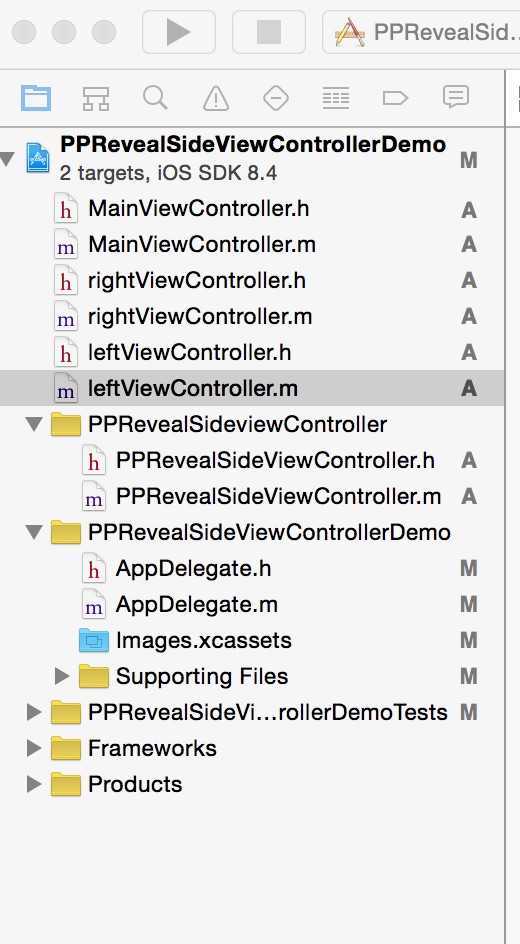
Task: Open the Breakpoint navigator icon
Action: 395,98
